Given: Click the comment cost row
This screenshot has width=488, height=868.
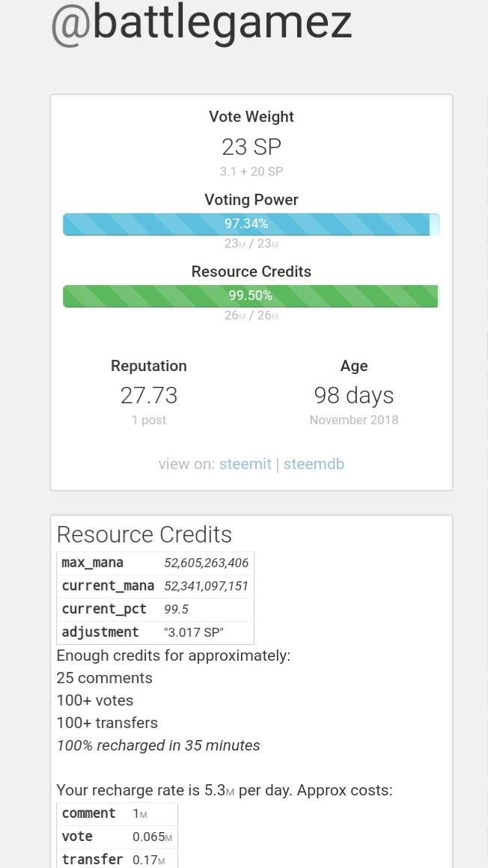Looking at the screenshot, I should click(x=117, y=813).
